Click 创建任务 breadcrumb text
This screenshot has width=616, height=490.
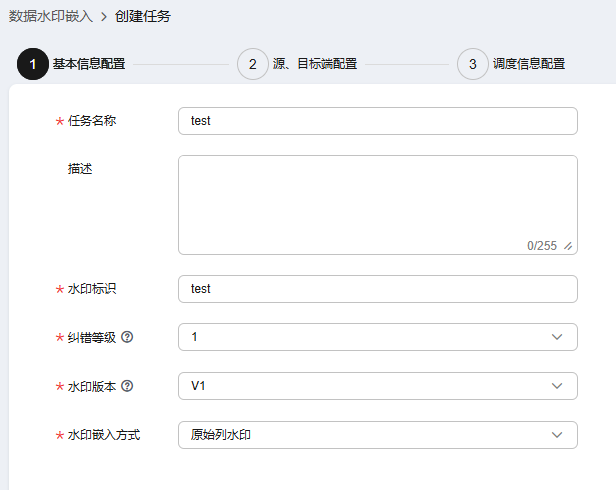click(x=143, y=17)
